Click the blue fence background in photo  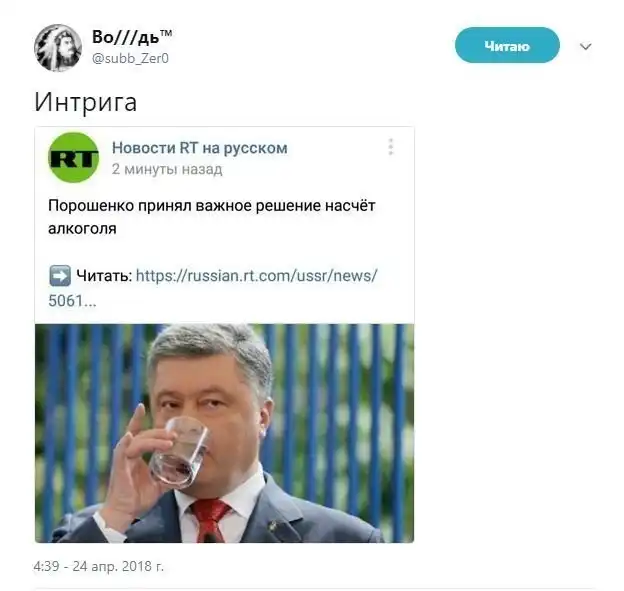[x=342, y=398]
